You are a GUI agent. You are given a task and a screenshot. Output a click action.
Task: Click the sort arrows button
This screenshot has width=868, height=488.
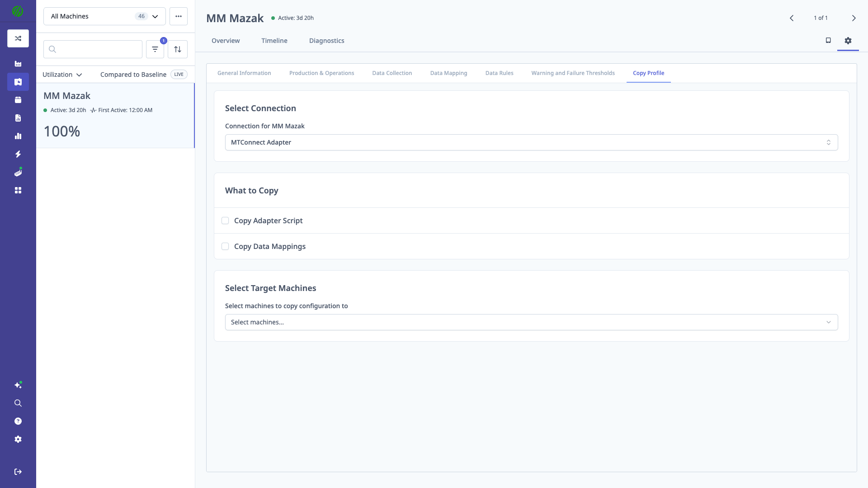178,49
